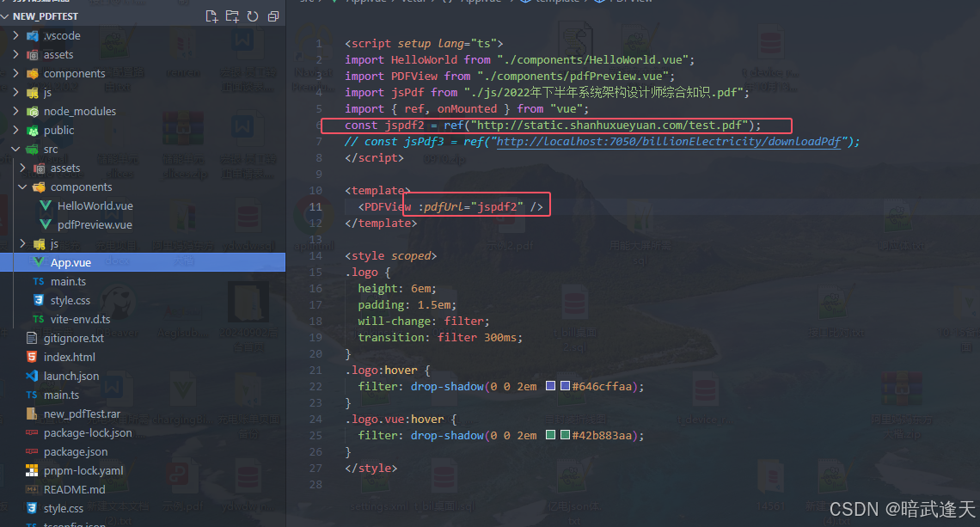Viewport: 980px width, 527px height.
Task: Open package-lock.json file
Action: [88, 432]
